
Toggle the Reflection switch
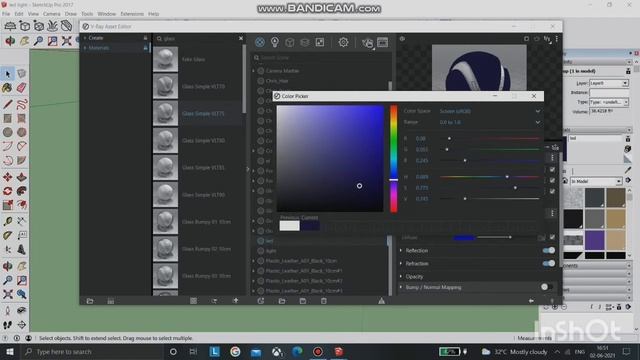[549, 250]
